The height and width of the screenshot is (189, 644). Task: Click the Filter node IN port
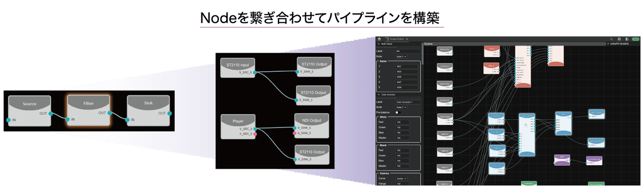(68, 120)
